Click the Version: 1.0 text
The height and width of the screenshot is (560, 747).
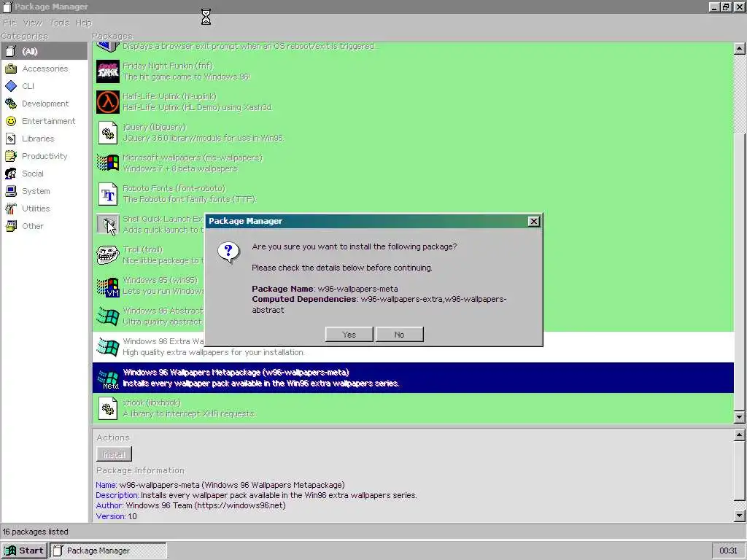pyautogui.click(x=116, y=516)
